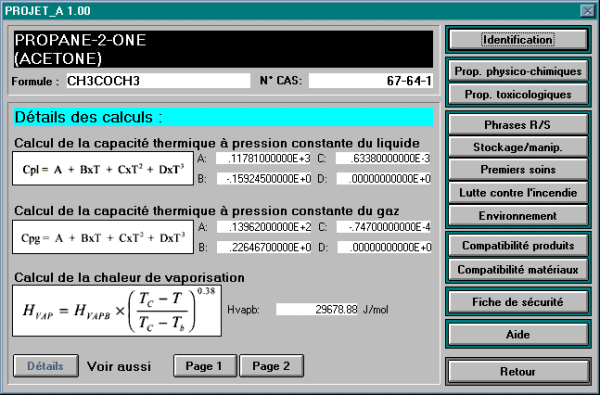Open Compatibilité produits page
This screenshot has width=600, height=395.
point(518,245)
